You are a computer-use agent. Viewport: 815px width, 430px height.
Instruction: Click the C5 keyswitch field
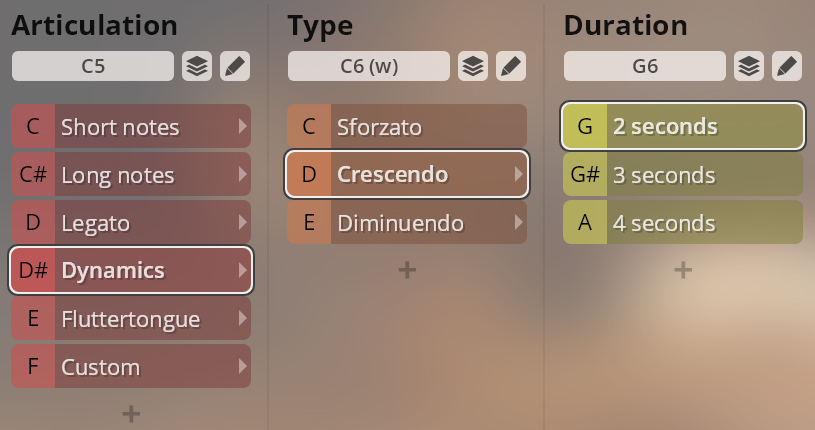(x=93, y=67)
